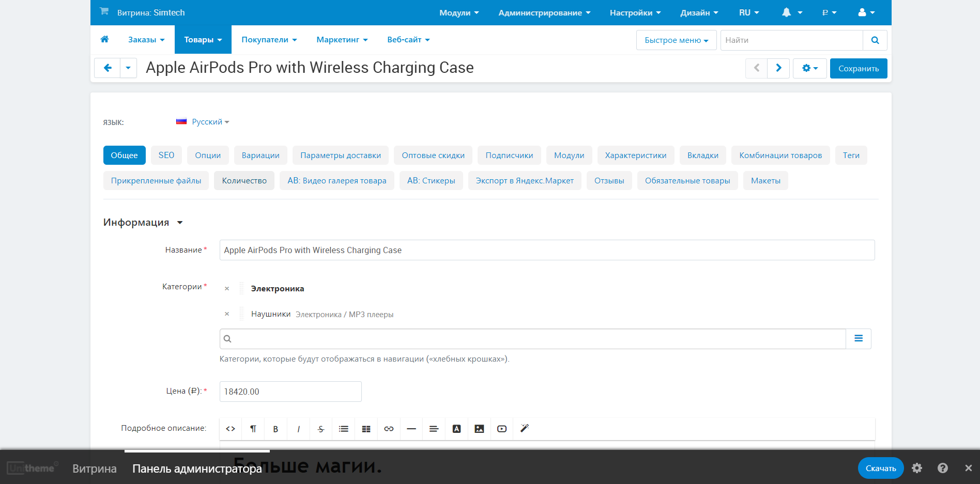Open text alignment options in editor
This screenshot has height=484, width=980.
coord(434,429)
